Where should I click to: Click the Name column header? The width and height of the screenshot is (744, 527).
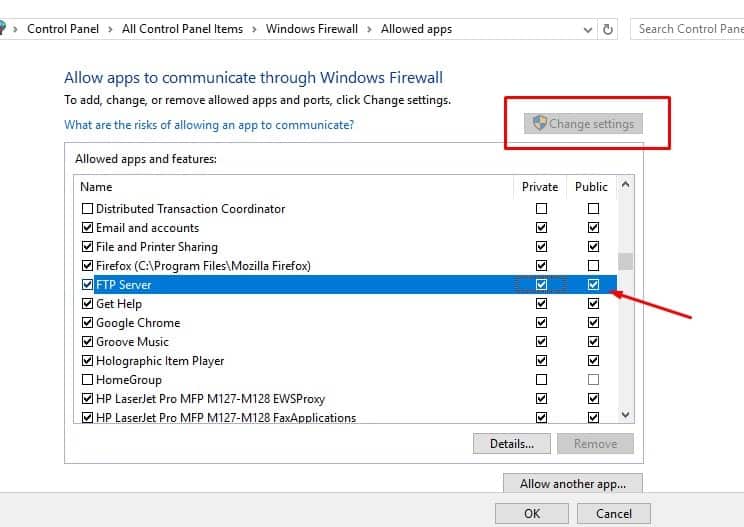click(96, 187)
